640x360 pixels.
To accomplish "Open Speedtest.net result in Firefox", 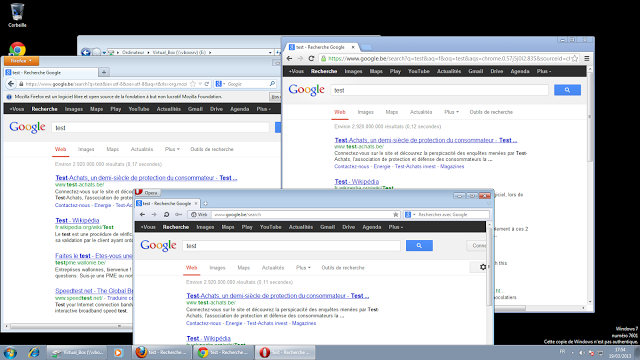I will pos(94,291).
